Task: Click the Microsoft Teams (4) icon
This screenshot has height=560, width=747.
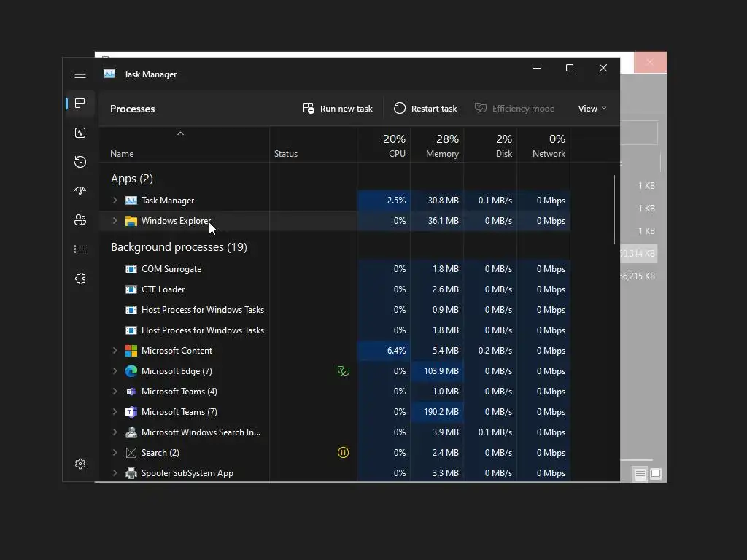Action: [131, 392]
